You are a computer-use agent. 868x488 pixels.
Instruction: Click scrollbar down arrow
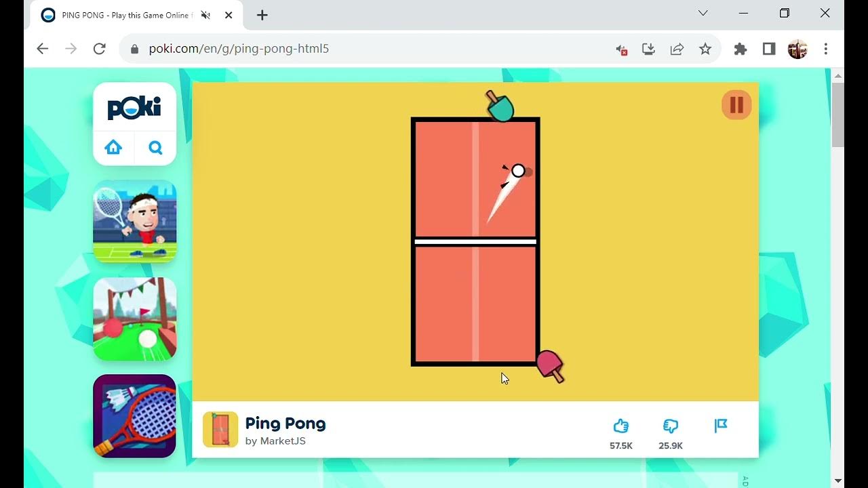tap(838, 481)
